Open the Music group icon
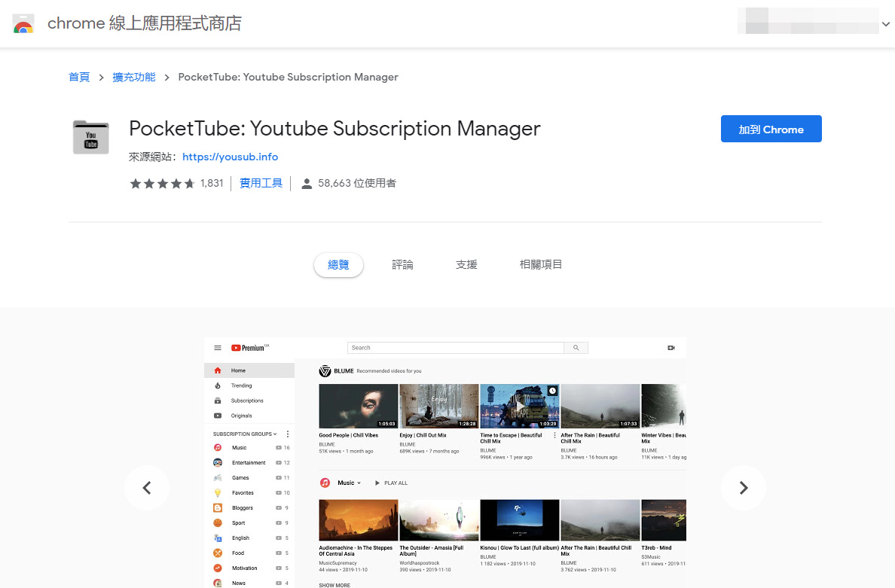The height and width of the screenshot is (588, 895). click(218, 448)
